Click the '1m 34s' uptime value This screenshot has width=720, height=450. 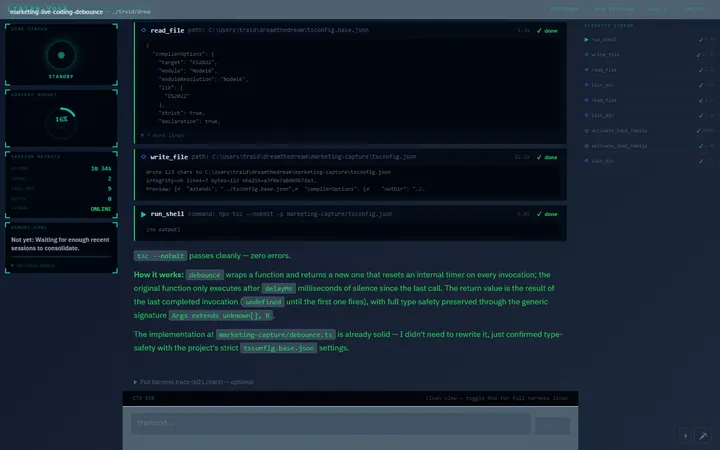click(101, 169)
